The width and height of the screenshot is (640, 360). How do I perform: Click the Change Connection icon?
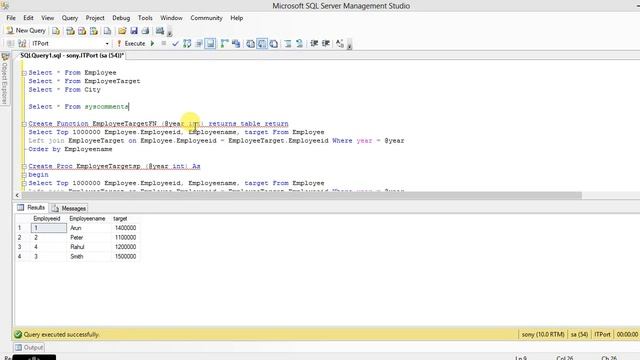coord(22,43)
